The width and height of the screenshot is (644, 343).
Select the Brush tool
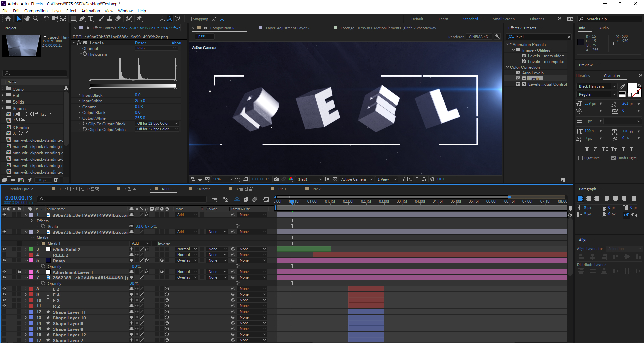click(x=101, y=19)
